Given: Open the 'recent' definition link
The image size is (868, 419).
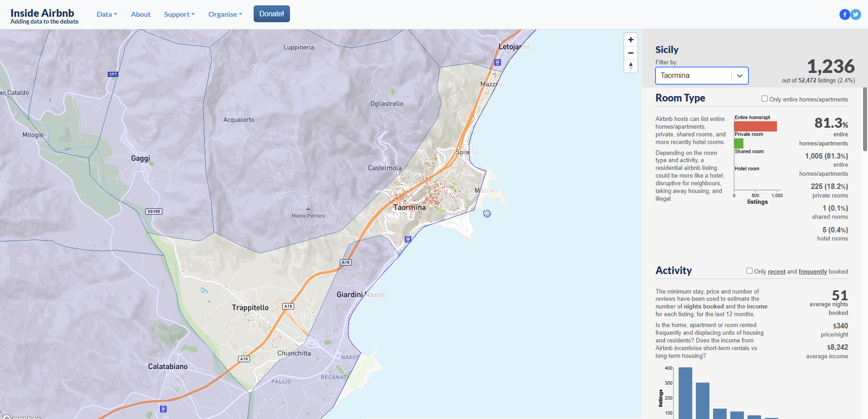Looking at the screenshot, I should [x=776, y=272].
